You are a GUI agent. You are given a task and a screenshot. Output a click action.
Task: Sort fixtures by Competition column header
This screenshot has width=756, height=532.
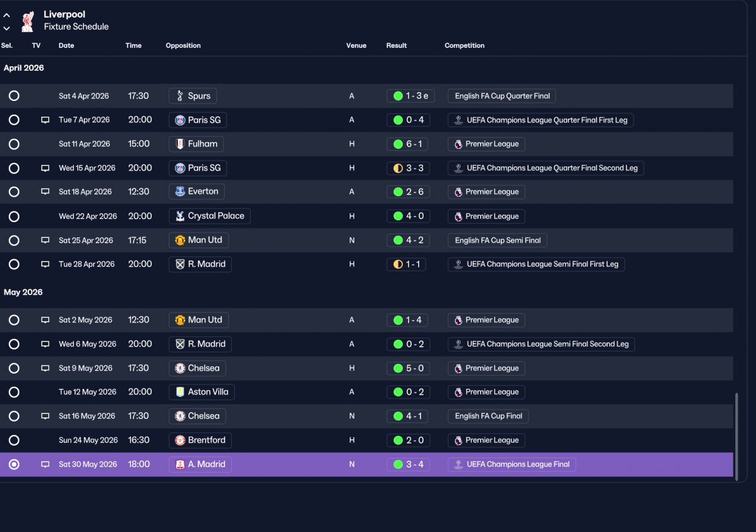click(464, 45)
